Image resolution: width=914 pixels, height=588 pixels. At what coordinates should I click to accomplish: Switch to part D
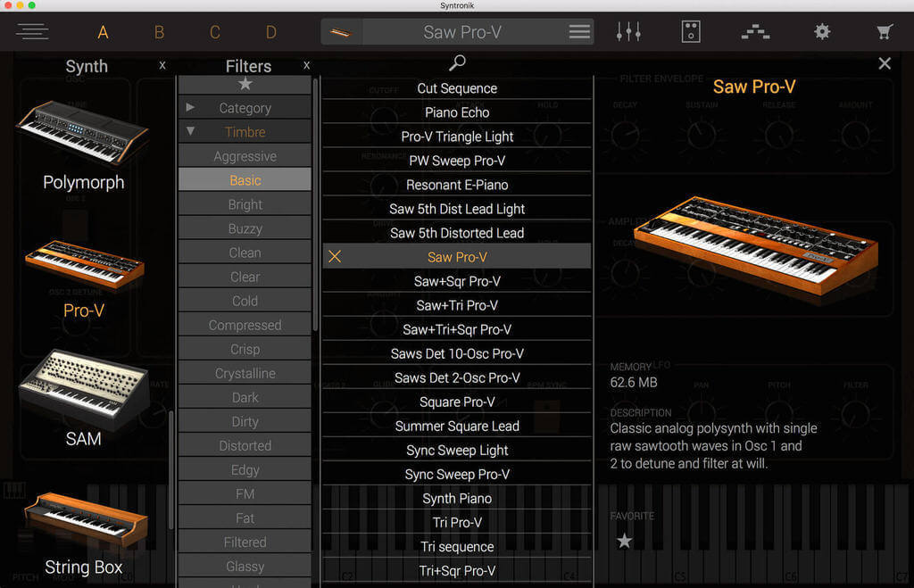pyautogui.click(x=271, y=32)
